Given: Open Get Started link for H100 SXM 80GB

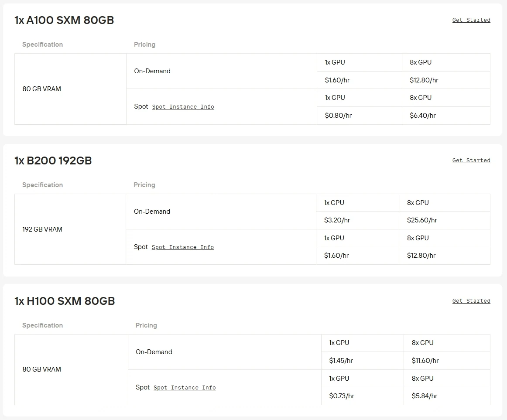Looking at the screenshot, I should 471,300.
